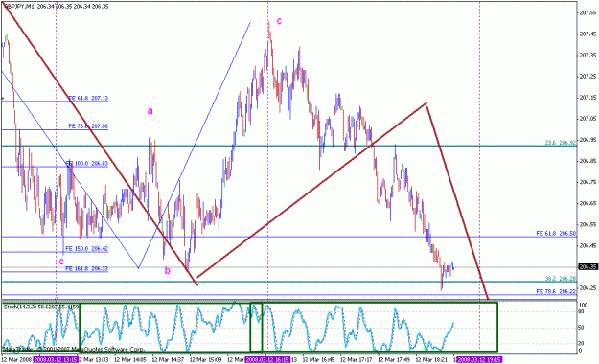The width and height of the screenshot is (599, 364).
Task: Click the FE 78.6 206.22 level label
Action: (556, 291)
